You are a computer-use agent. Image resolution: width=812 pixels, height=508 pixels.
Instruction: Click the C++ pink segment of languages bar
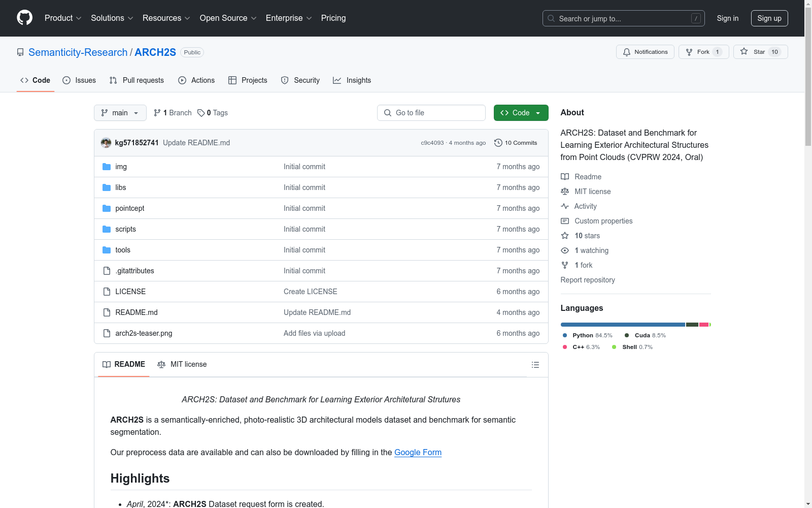coord(704,325)
